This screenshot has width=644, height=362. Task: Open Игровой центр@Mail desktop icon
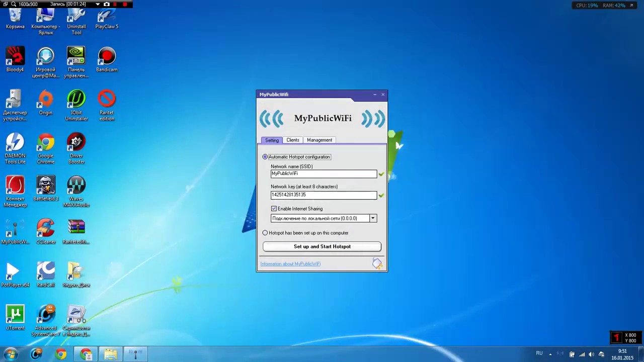(x=46, y=62)
